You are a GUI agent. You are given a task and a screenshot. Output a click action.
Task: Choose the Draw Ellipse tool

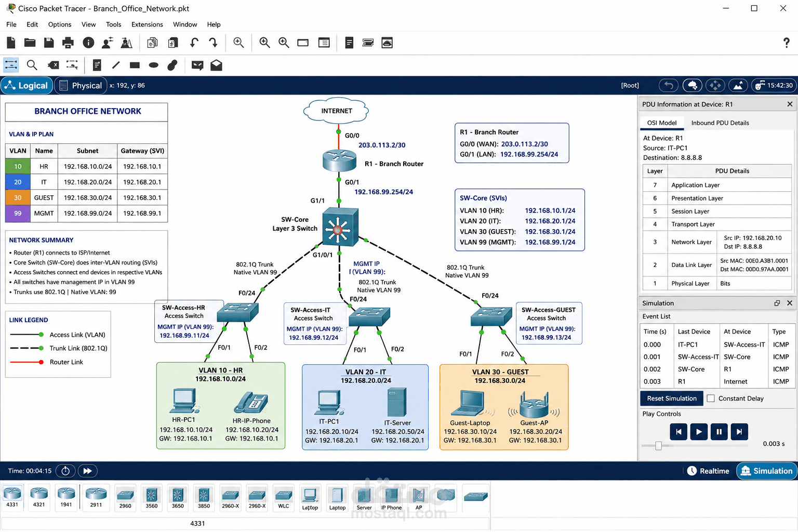(153, 65)
